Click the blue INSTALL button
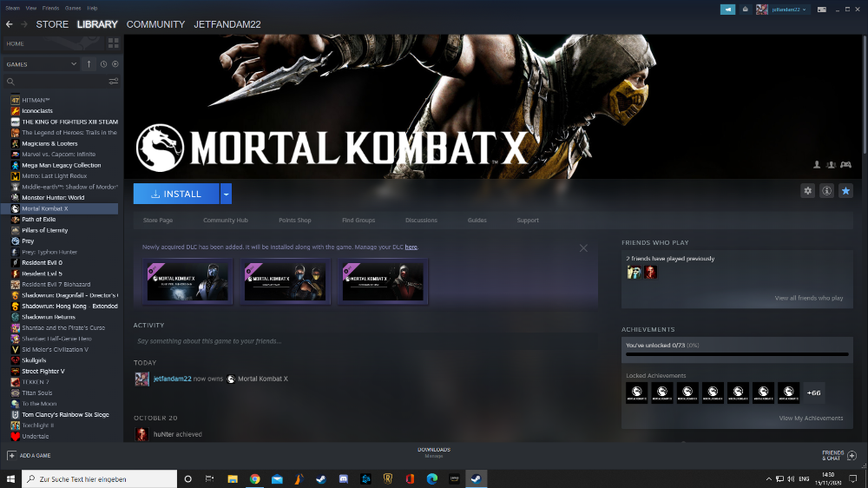 (x=176, y=194)
